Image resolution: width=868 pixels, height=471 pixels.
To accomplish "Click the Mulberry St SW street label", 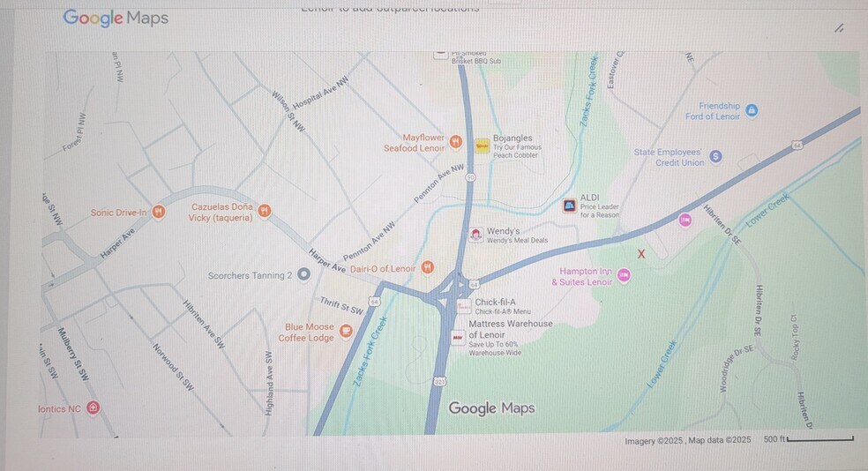I will tap(73, 355).
